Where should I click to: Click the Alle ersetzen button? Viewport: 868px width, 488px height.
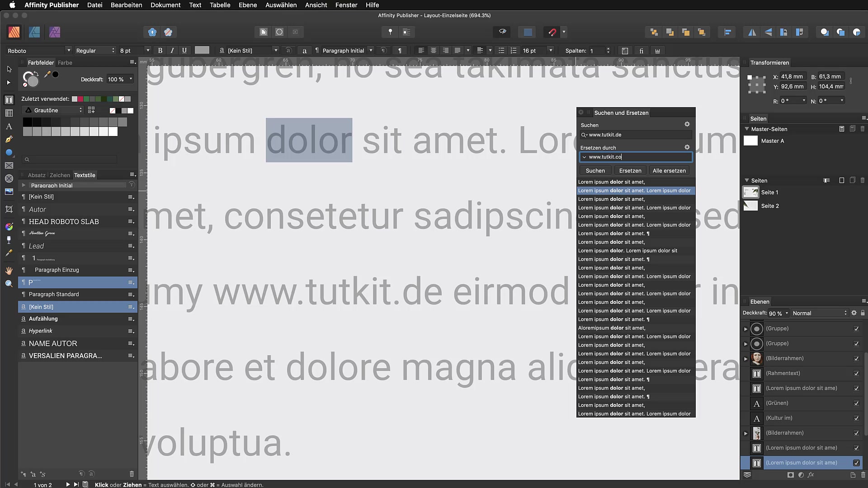[x=669, y=171]
